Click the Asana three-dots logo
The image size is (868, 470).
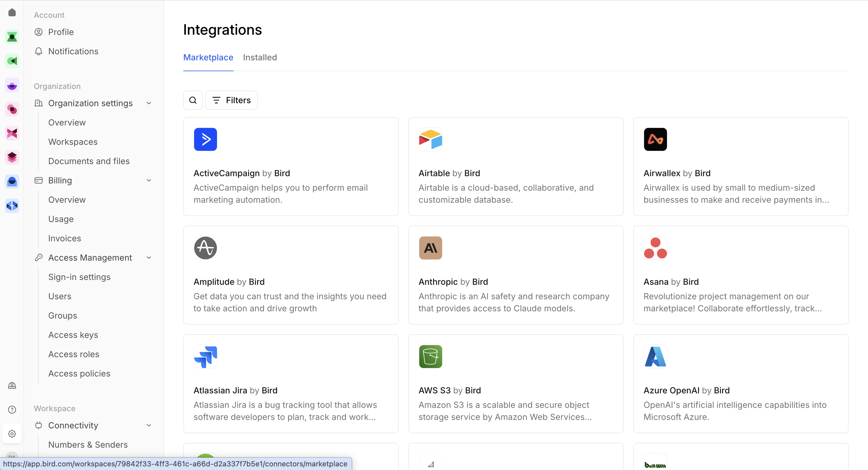pos(655,248)
